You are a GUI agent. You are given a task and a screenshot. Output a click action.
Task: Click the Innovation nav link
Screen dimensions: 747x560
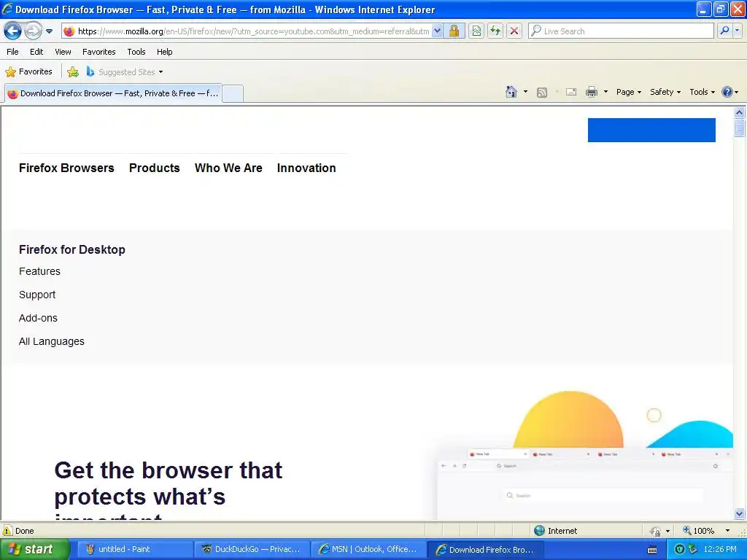tap(306, 168)
